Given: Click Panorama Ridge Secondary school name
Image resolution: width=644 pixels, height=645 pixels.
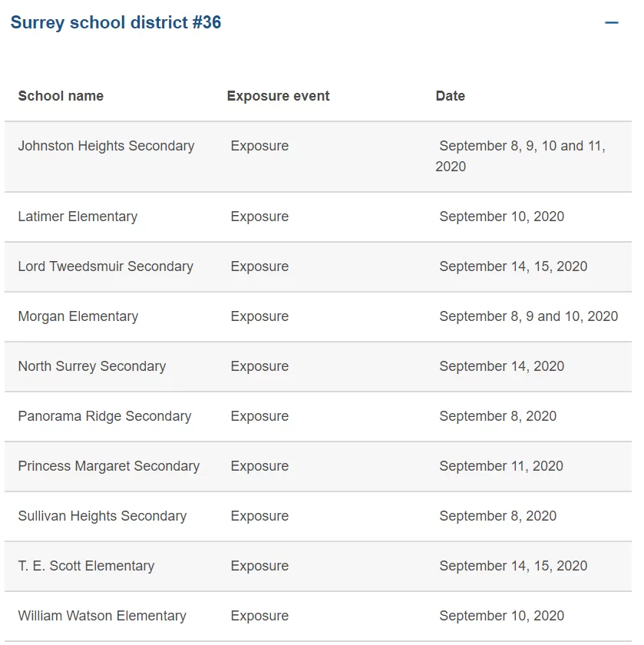Looking at the screenshot, I should (105, 416).
